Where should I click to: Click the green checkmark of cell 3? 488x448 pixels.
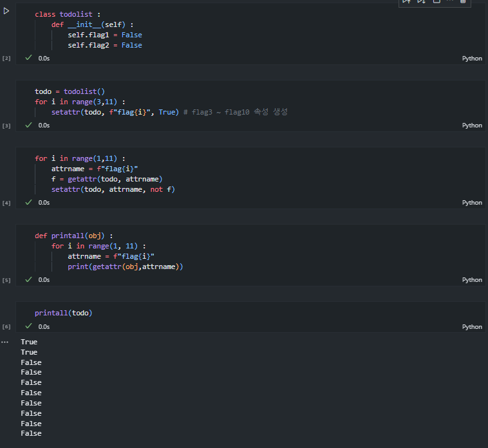[28, 125]
